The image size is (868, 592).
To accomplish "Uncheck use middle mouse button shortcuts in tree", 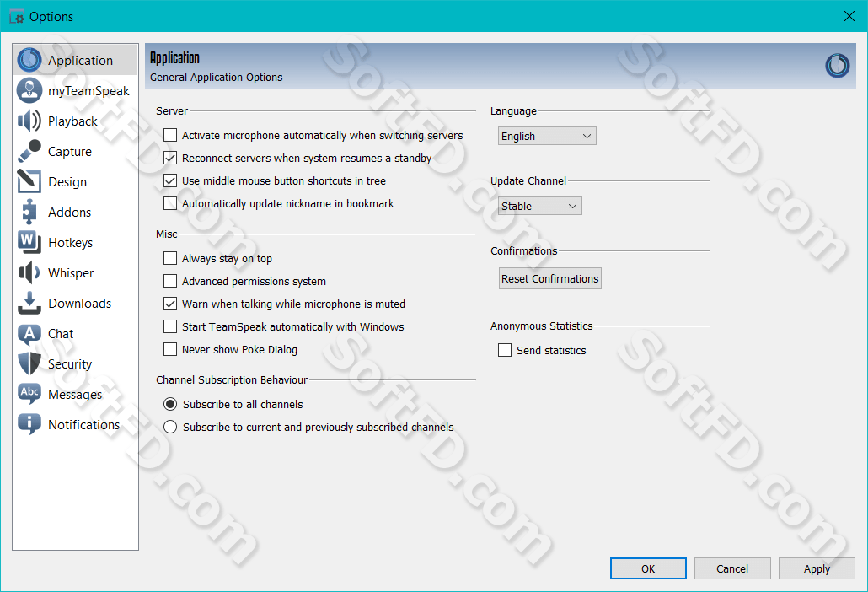I will 170,180.
